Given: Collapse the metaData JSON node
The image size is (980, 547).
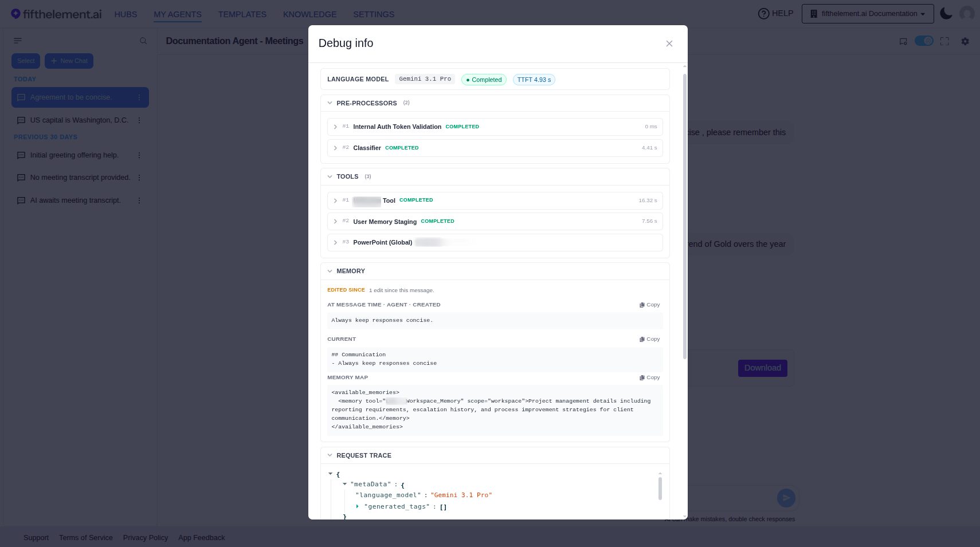Looking at the screenshot, I should click(345, 484).
